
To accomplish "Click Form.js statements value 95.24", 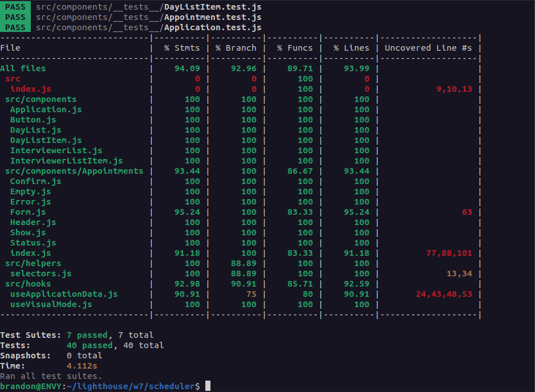I will [187, 212].
